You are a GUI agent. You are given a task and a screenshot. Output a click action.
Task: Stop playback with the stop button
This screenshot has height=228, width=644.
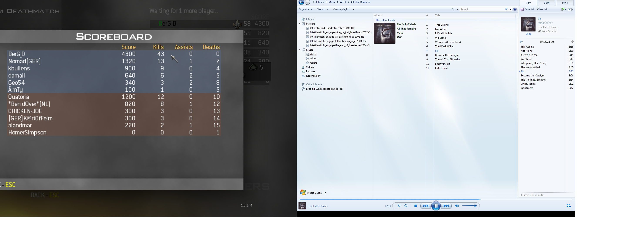[x=416, y=206]
